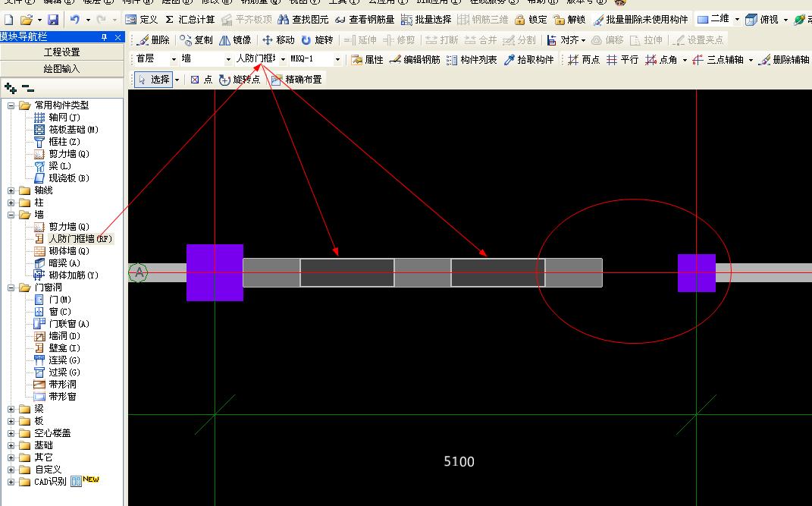Viewport: 812px width, 506px height.
Task: Click 汇总计算 summary calculate button
Action: (x=190, y=20)
